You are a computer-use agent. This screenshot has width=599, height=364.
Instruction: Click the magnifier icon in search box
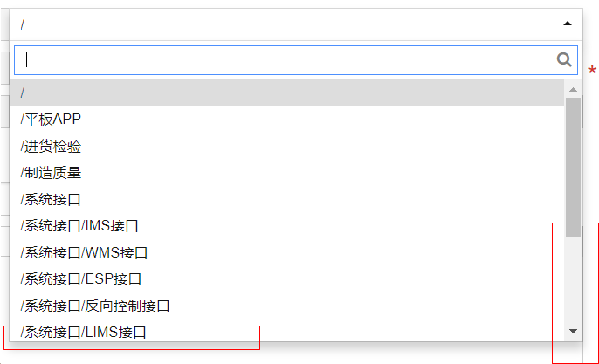(x=564, y=60)
